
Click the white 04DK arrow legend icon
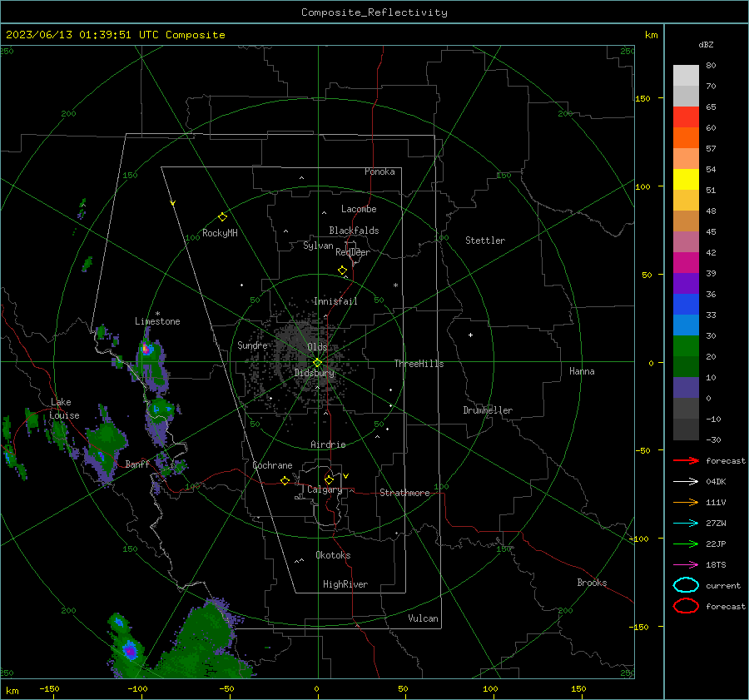pos(686,482)
